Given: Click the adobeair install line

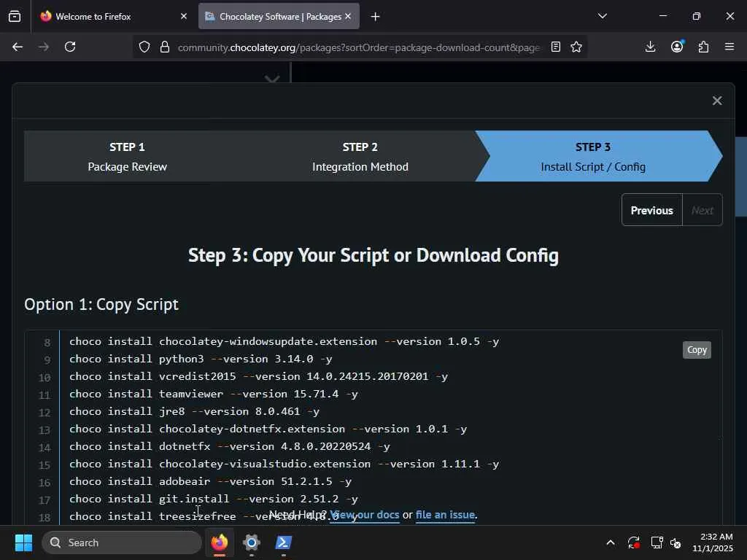Looking at the screenshot, I should [x=210, y=481].
